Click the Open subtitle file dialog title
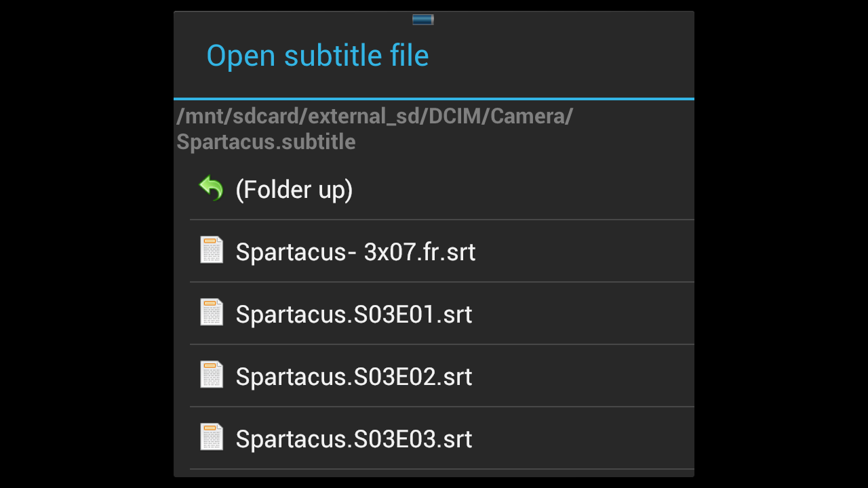 [x=317, y=56]
